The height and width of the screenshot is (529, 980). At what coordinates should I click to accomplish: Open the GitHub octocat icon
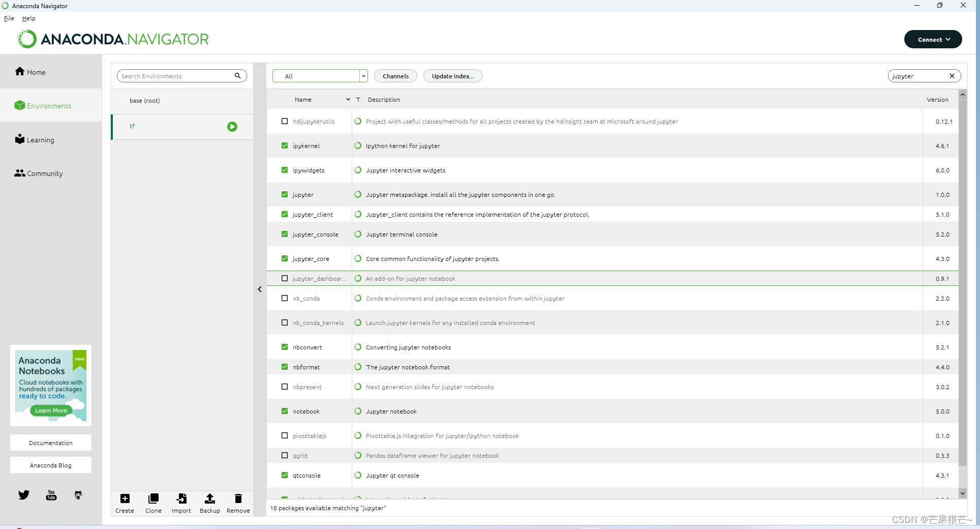click(78, 495)
